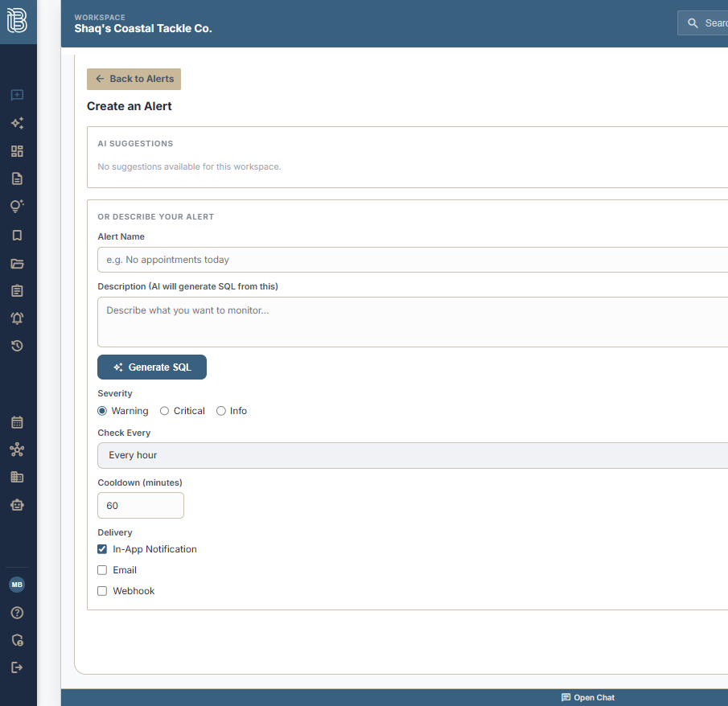728x706 pixels.
Task: Open the Check Every dropdown
Action: tap(413, 455)
